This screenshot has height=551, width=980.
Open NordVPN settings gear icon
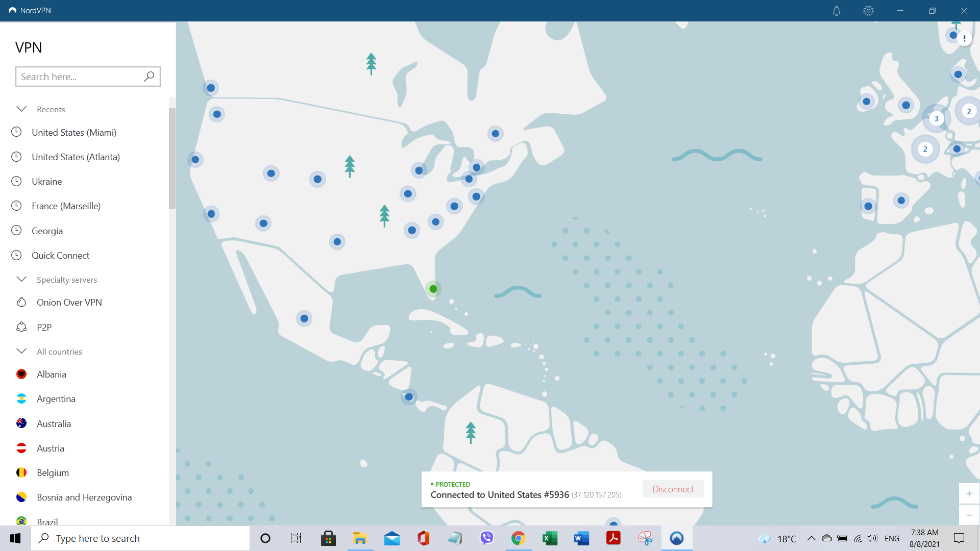[x=868, y=11]
